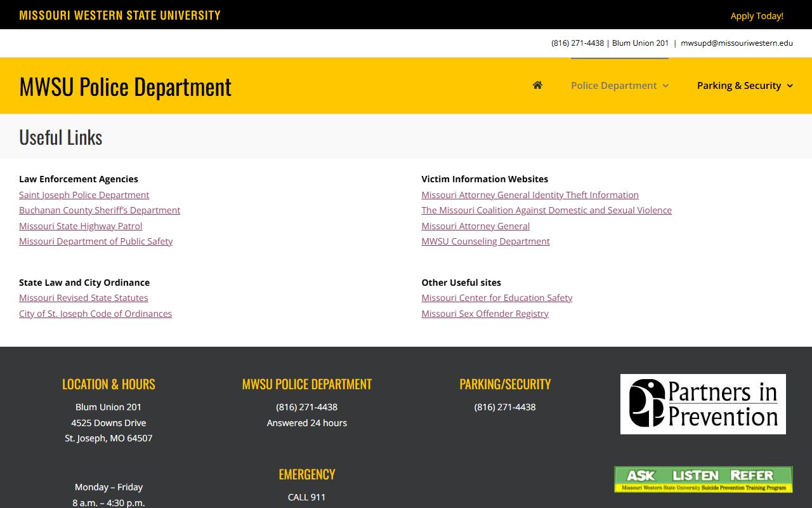Open Missouri Western State University homepage link
Screen dimensions: 812x508
120,15
